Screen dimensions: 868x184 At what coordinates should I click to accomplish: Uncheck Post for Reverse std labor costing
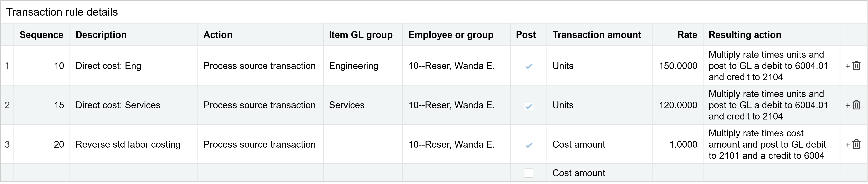click(529, 145)
